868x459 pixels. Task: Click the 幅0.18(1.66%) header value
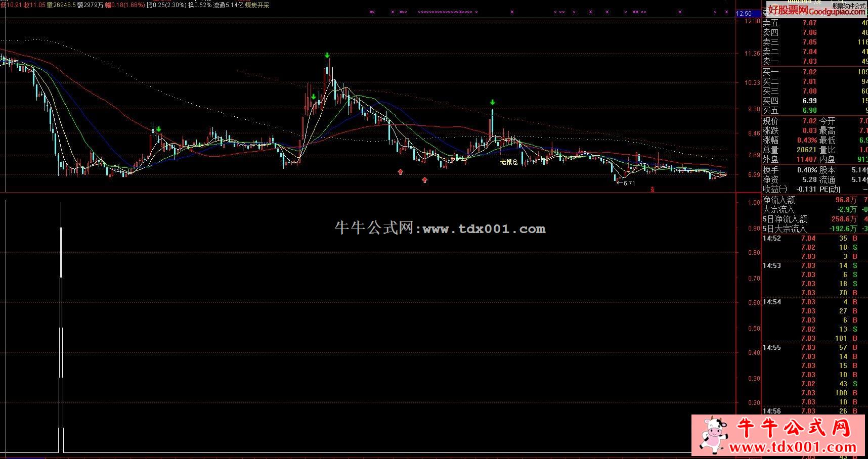tap(124, 5)
